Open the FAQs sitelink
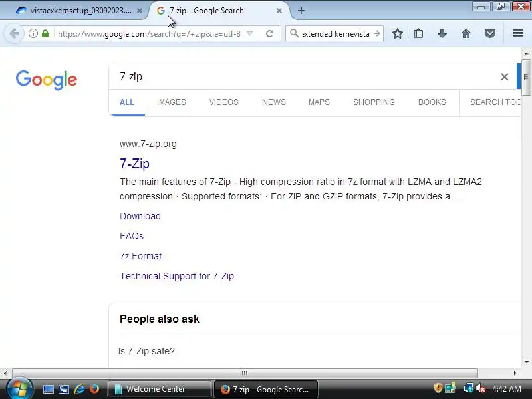The width and height of the screenshot is (532, 399). point(132,236)
